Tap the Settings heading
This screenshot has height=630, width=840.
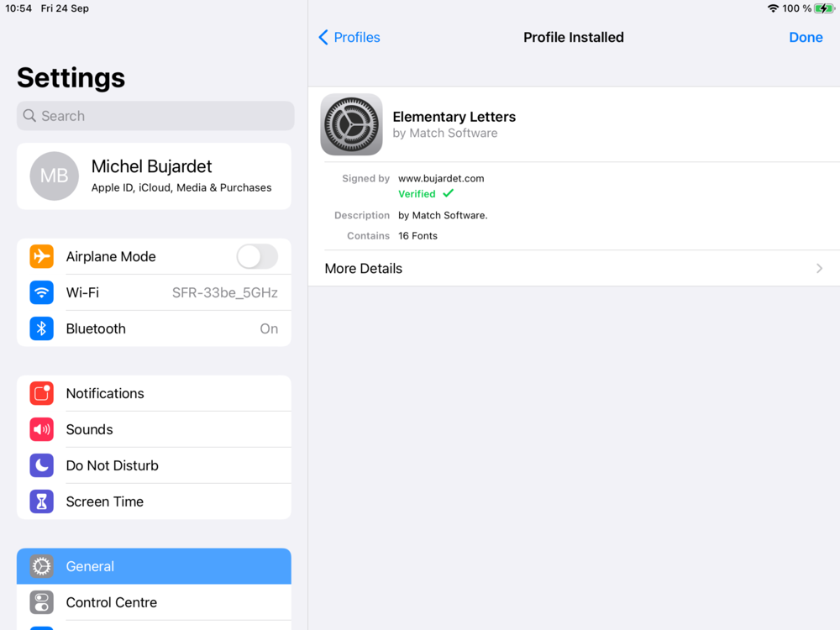[x=71, y=77]
